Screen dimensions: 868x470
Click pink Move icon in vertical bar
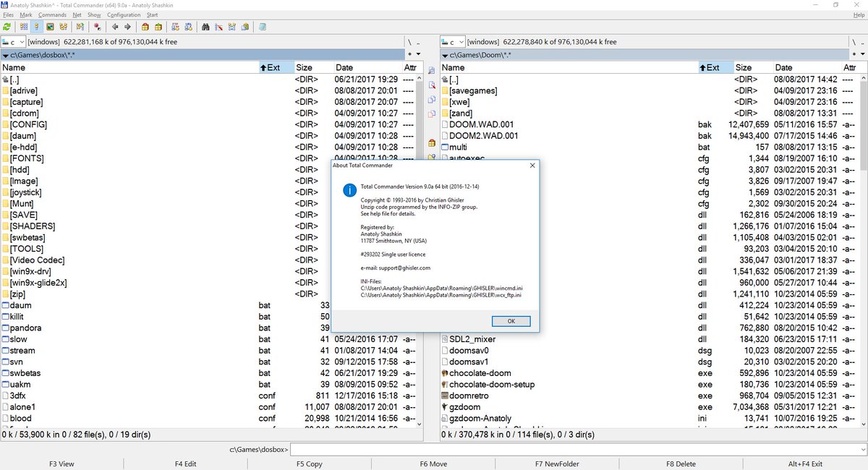pos(432,114)
